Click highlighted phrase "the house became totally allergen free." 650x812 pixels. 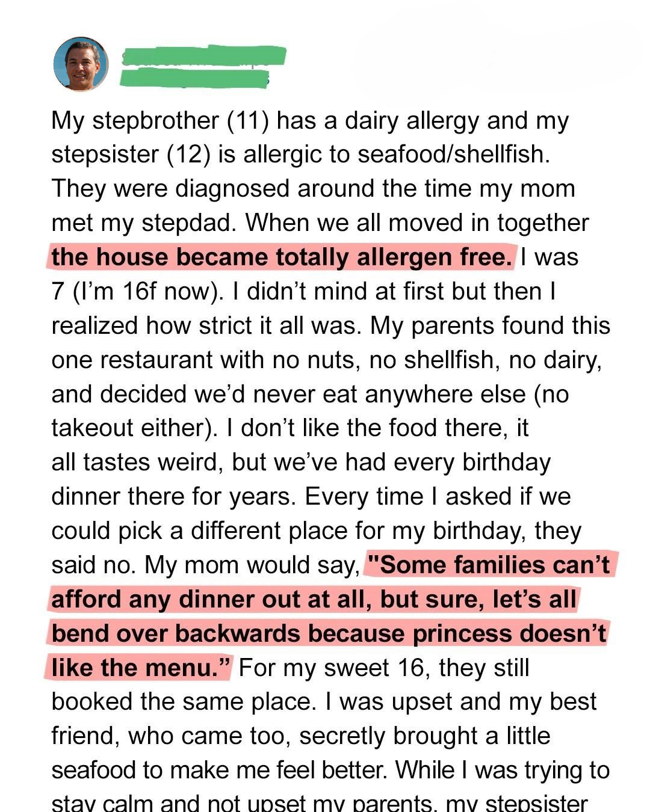pyautogui.click(x=282, y=257)
